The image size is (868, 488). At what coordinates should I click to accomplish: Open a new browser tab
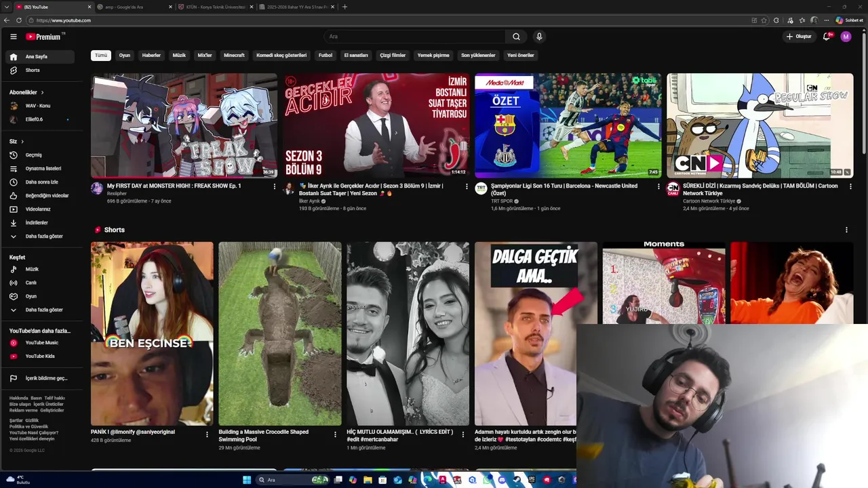coord(344,7)
